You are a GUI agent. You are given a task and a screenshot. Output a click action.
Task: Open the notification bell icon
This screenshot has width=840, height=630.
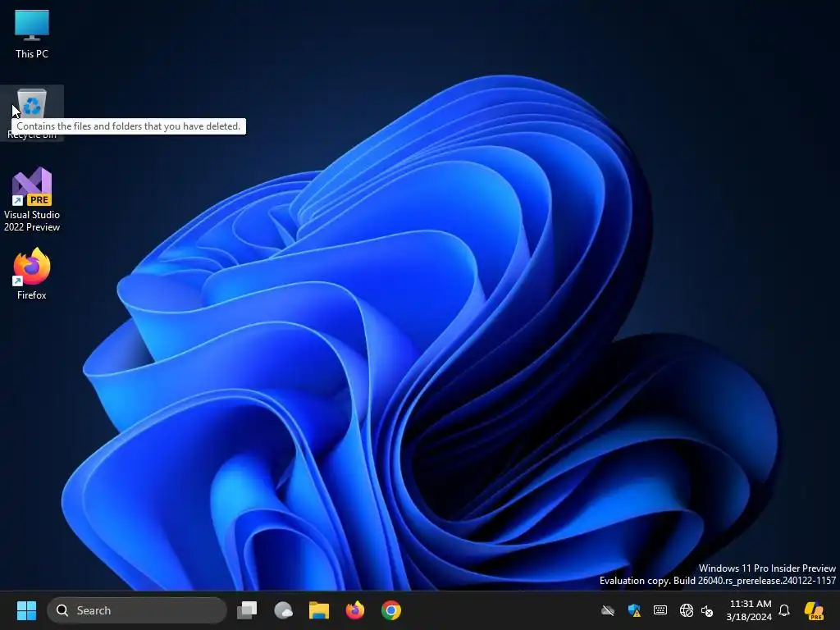pos(784,610)
